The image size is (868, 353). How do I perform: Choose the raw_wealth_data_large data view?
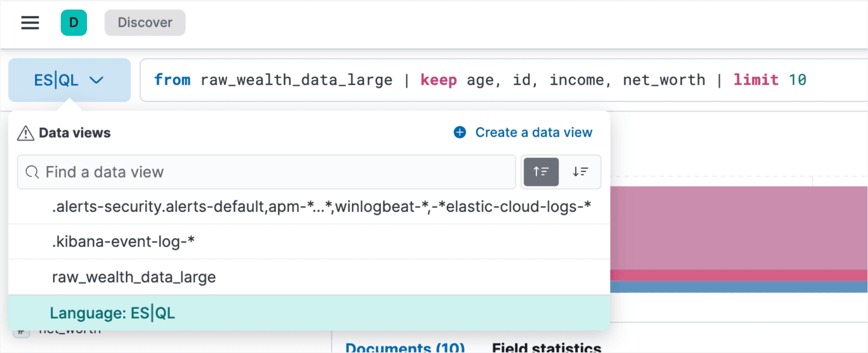tap(134, 277)
